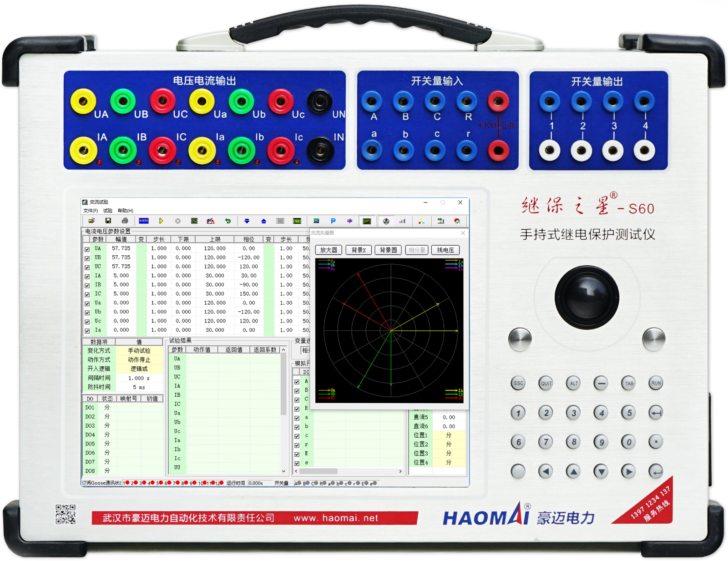Click the blue P toolbar icon

pyautogui.click(x=333, y=221)
